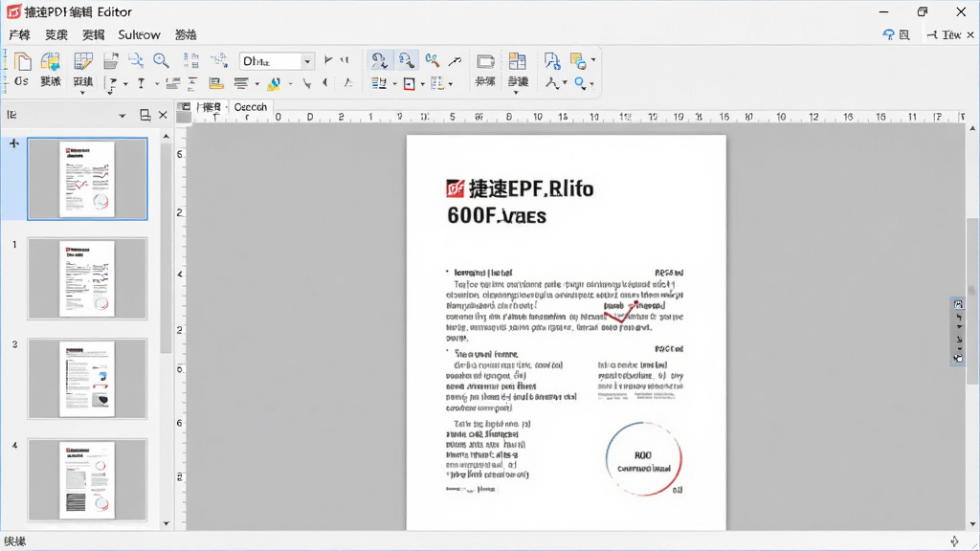This screenshot has height=551, width=980.
Task: Click the document with cursor icon
Action: [x=552, y=60]
